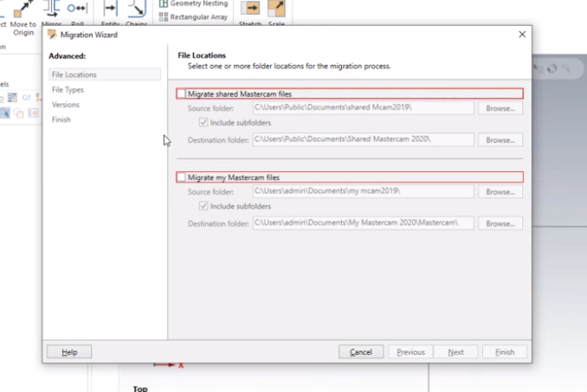Click the G1 icon in left panel
The image size is (587, 392).
pos(26,98)
